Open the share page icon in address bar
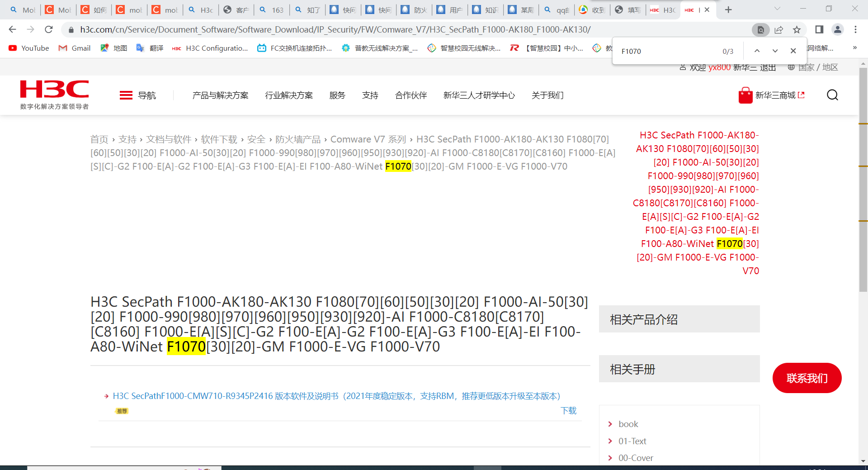Screen dimensions: 868x470 (x=778, y=30)
